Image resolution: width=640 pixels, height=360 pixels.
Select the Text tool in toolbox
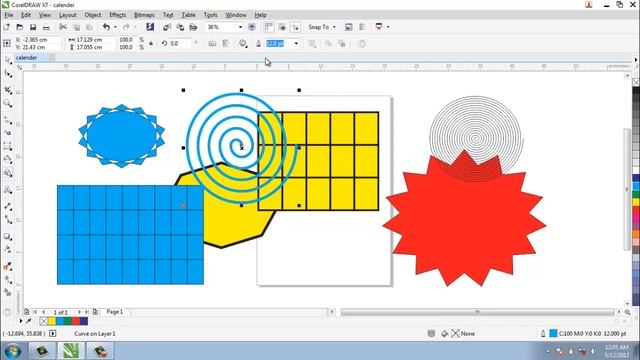tap(7, 189)
